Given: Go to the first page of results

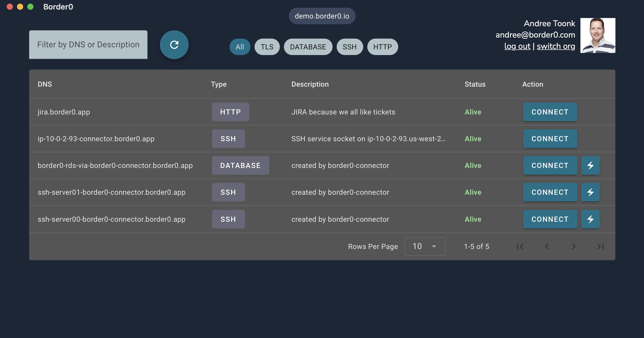Looking at the screenshot, I should tap(520, 246).
